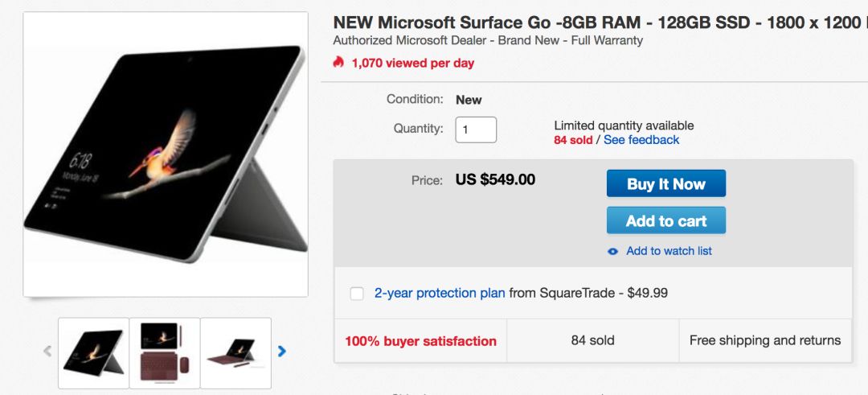This screenshot has width=868, height=395.
Task: Click the Free shipping and returns cell
Action: pyautogui.click(x=764, y=340)
